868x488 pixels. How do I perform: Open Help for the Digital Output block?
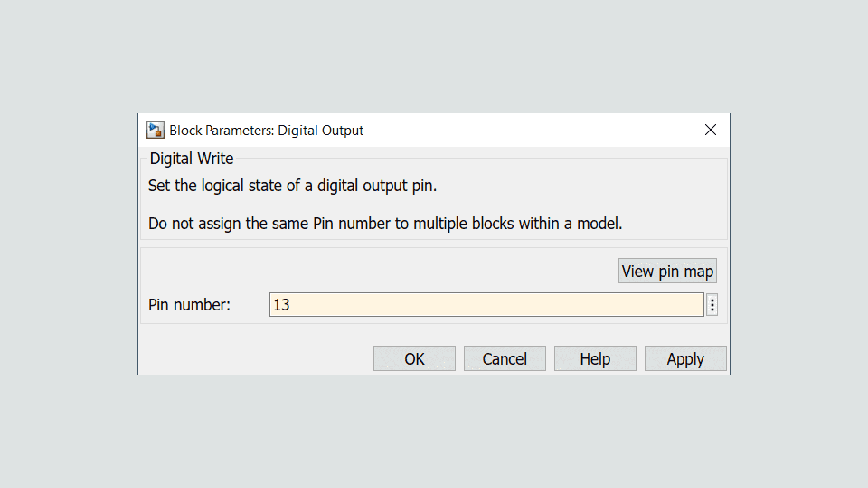595,359
